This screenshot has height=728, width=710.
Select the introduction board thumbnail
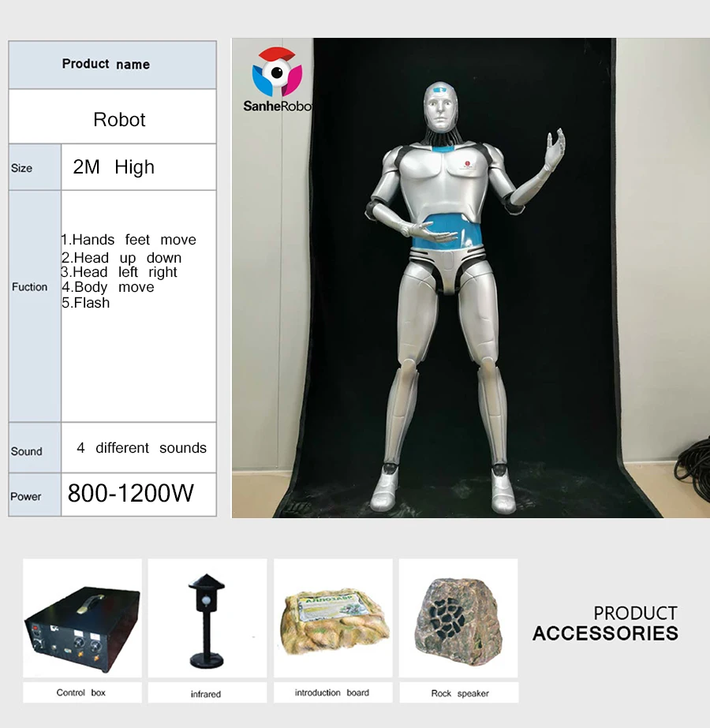[x=333, y=618]
